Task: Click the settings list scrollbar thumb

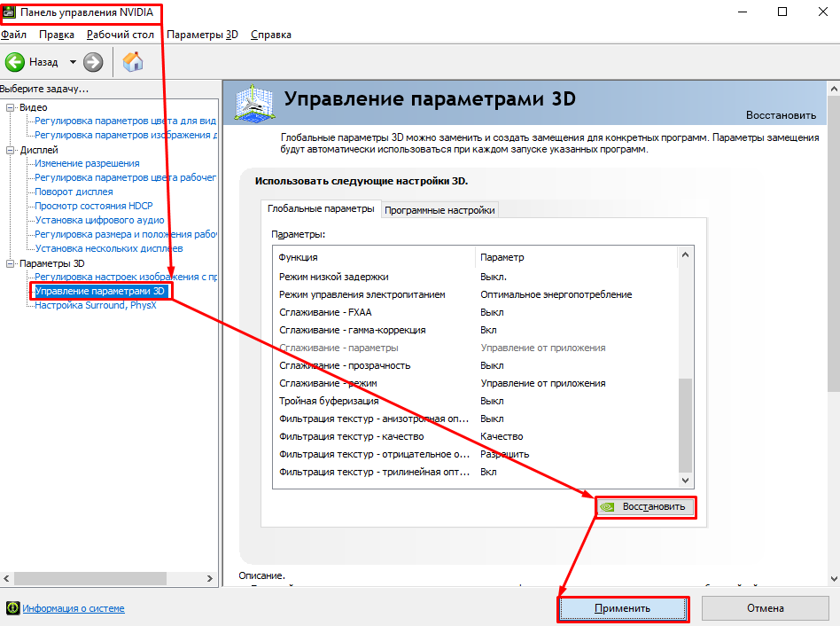Action: (x=685, y=426)
